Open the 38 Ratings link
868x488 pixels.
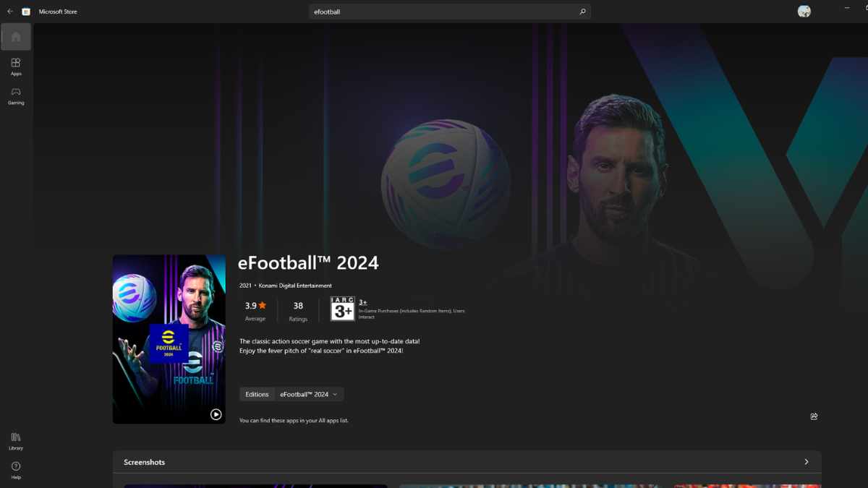[x=298, y=310]
